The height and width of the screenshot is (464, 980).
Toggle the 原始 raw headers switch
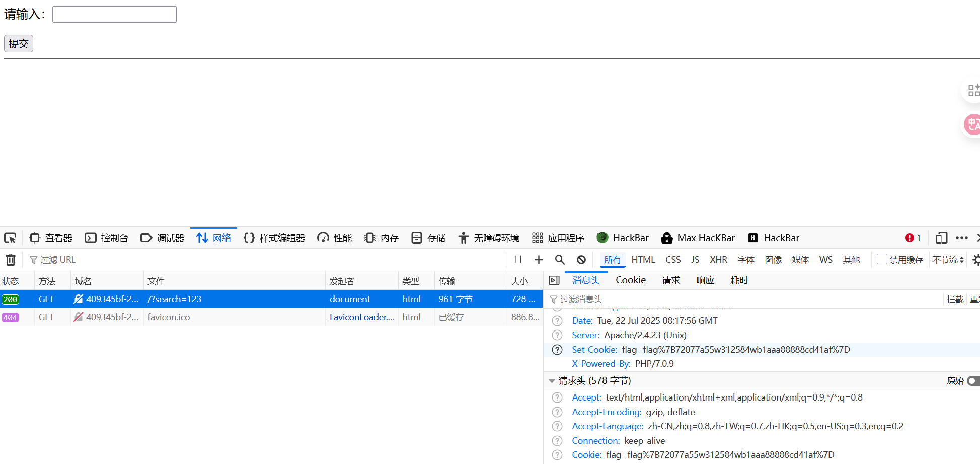(973, 381)
